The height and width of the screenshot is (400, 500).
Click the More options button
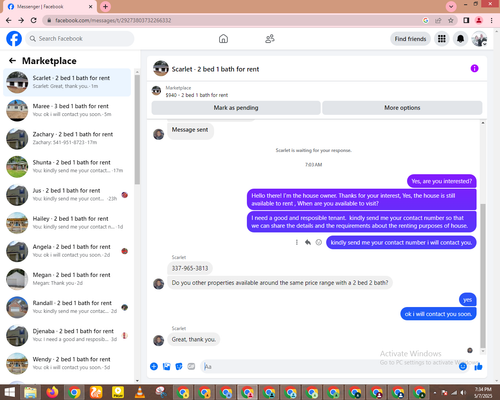[402, 108]
